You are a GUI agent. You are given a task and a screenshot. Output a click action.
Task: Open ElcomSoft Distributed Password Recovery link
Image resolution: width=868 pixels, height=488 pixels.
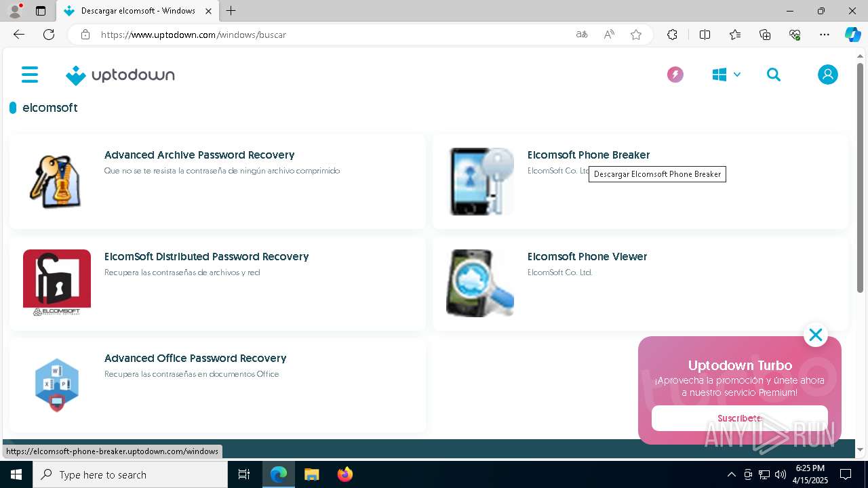pyautogui.click(x=206, y=257)
